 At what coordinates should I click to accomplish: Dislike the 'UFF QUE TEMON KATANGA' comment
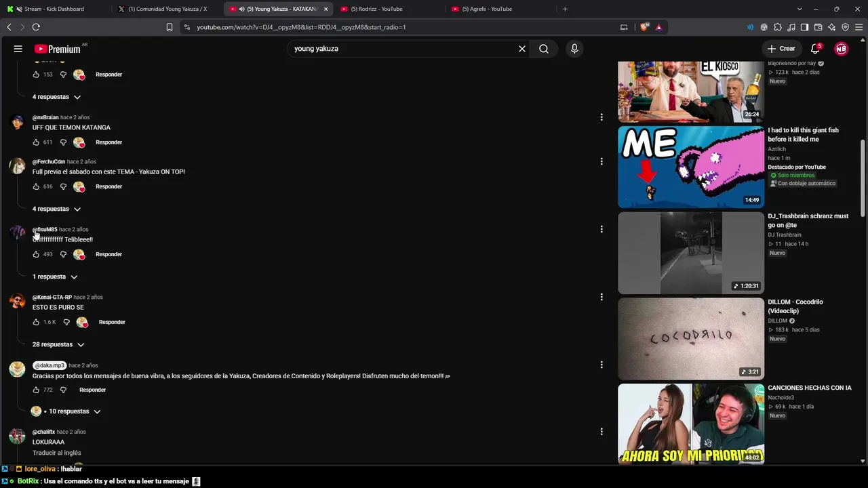tap(63, 142)
